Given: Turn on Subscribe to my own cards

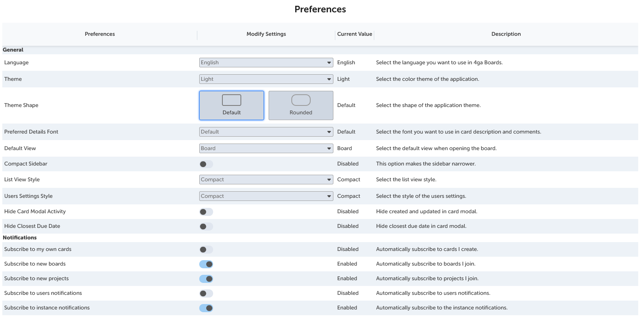Looking at the screenshot, I should coord(206,250).
